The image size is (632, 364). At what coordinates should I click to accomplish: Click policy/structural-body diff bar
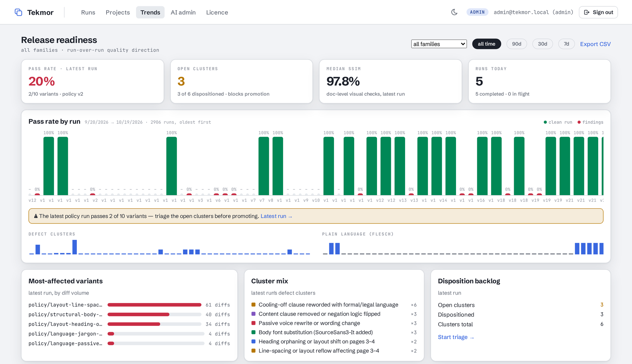click(x=154, y=314)
